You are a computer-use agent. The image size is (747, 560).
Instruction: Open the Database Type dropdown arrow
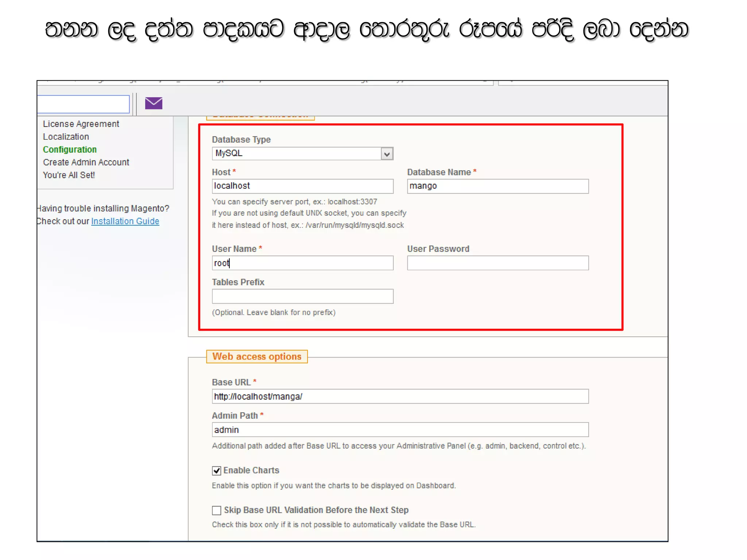(387, 154)
